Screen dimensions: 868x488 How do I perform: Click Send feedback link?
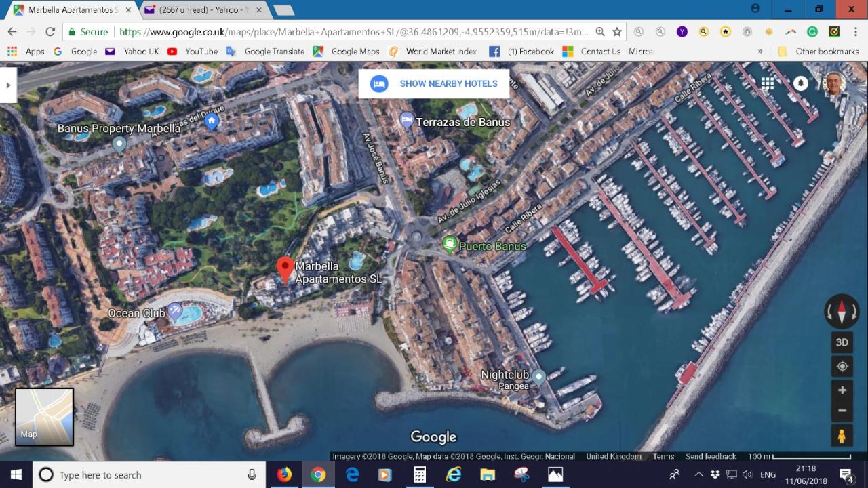tap(711, 456)
